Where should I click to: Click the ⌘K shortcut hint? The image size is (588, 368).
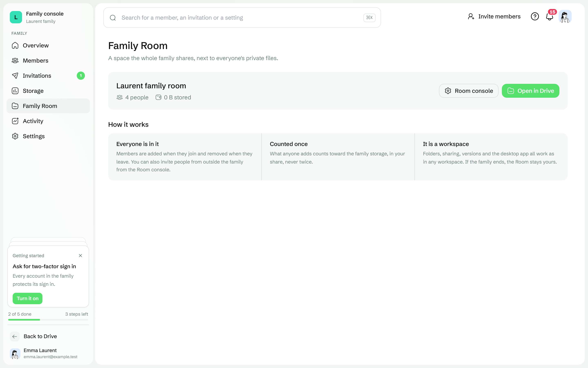point(369,18)
